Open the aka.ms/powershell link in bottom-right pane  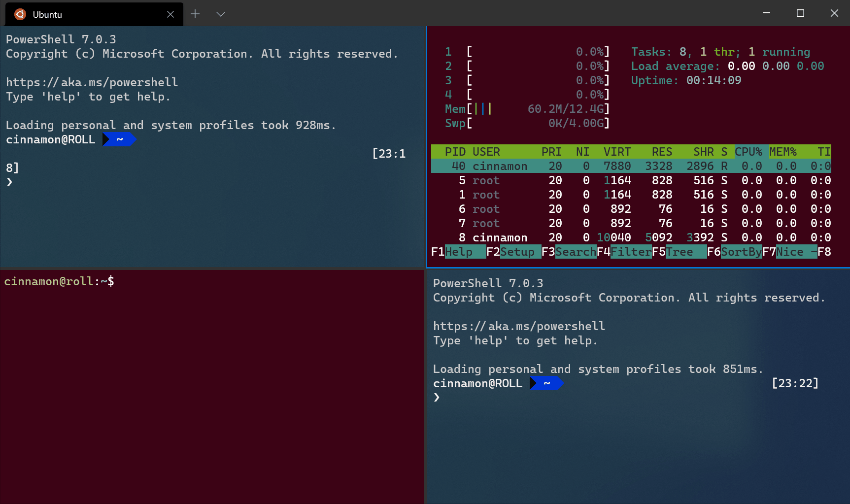pyautogui.click(x=519, y=326)
